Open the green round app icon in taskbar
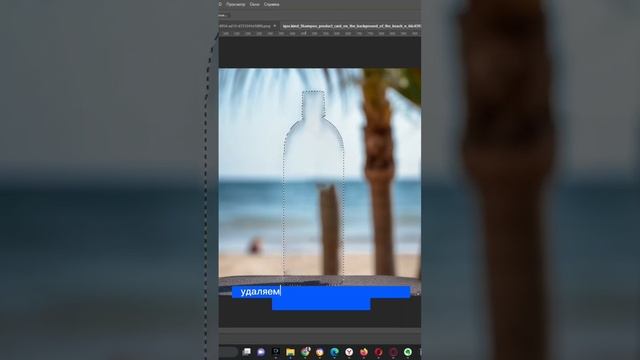This screenshot has width=640, height=360. (408, 352)
